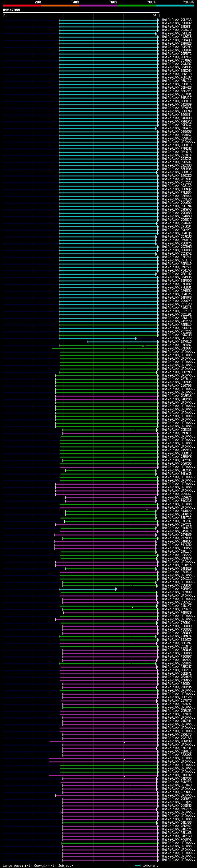Screen dimensions: 197x868
Task: Select label UniRef100_B8LRQ8
Action: pos(177,169)
